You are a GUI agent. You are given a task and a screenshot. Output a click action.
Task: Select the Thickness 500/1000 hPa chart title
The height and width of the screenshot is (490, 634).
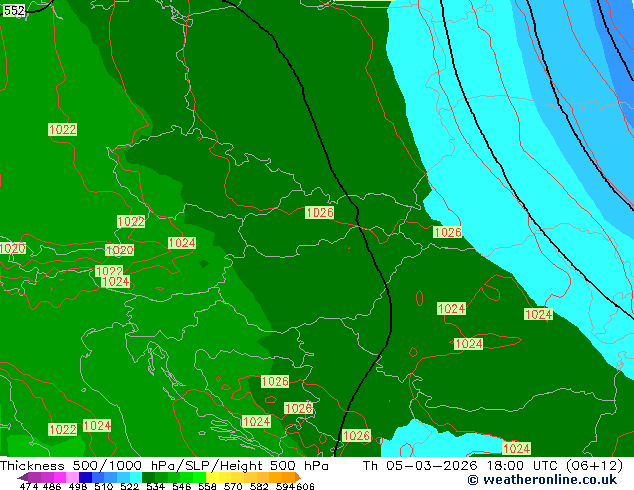[164, 466]
